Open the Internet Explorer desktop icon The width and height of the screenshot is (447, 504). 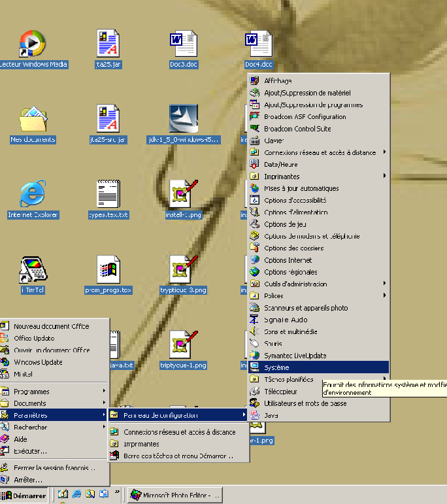(33, 194)
